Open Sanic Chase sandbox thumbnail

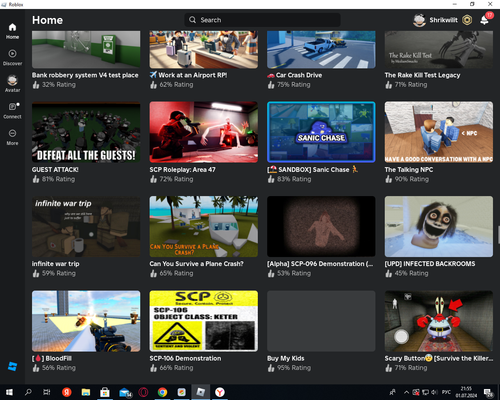[321, 132]
